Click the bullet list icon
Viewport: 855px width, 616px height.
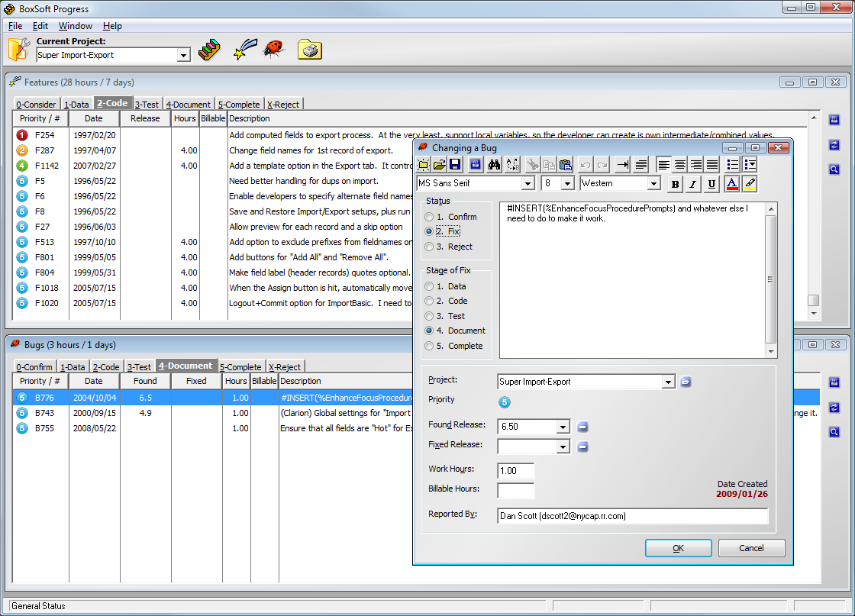(733, 165)
